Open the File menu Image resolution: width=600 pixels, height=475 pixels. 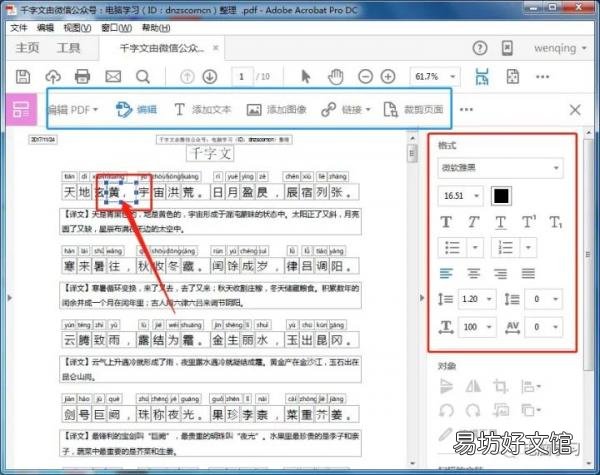[19, 28]
